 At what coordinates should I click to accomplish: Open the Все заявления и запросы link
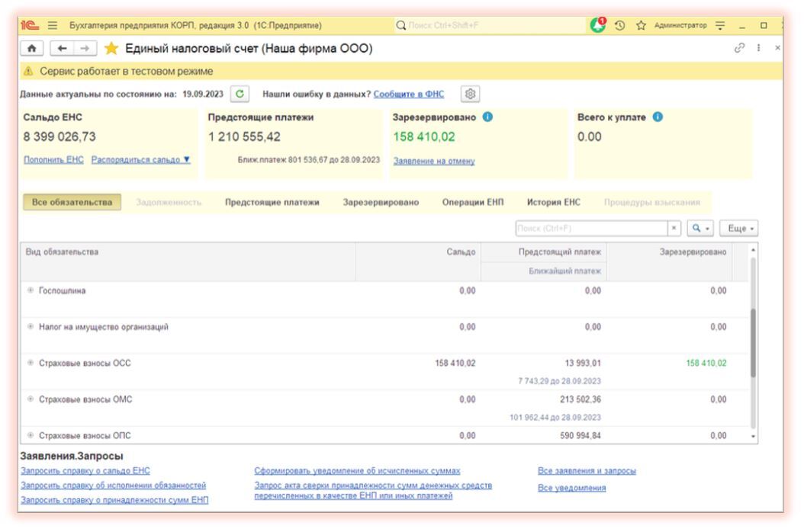pos(587,470)
